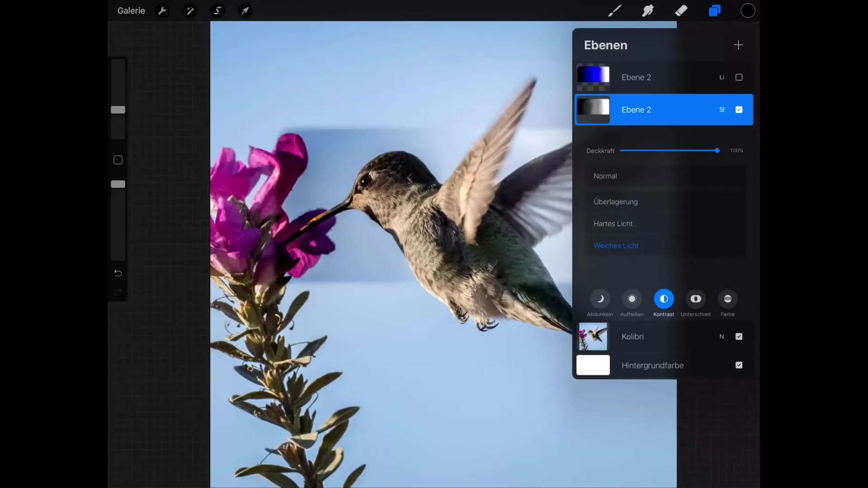The width and height of the screenshot is (868, 488).
Task: Open the Adjustments magic wand menu
Action: coord(190,10)
